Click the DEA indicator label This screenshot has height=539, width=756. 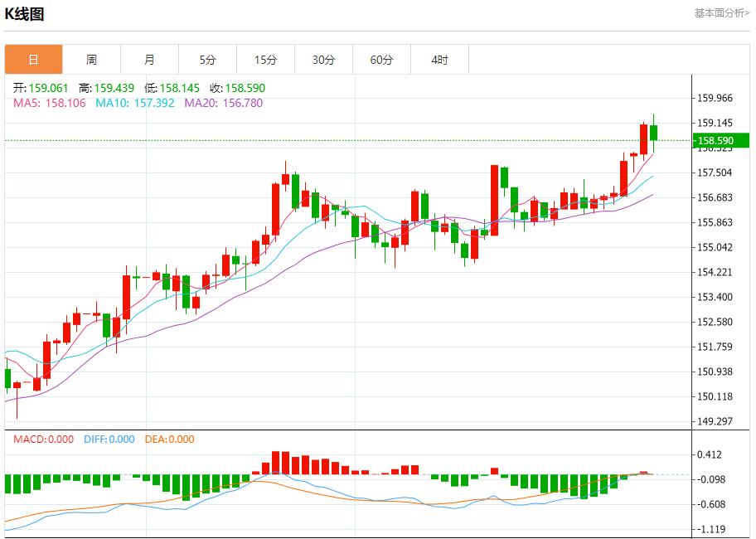(169, 439)
